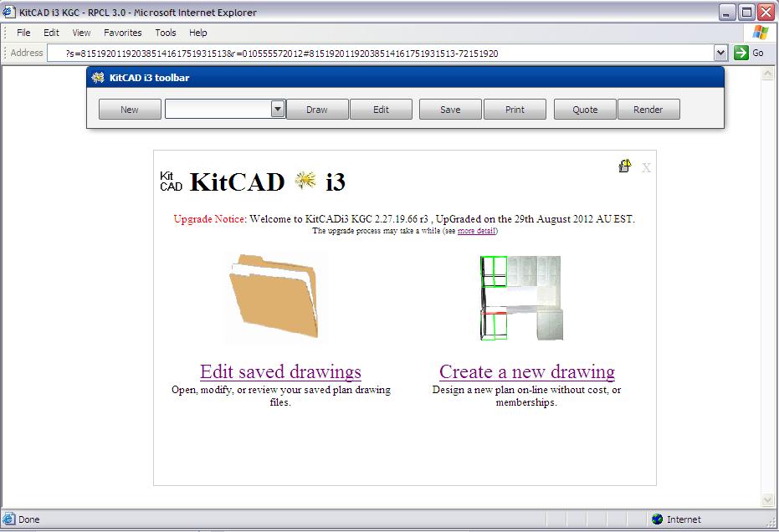Open the File menu
The width and height of the screenshot is (779, 532).
[x=23, y=33]
